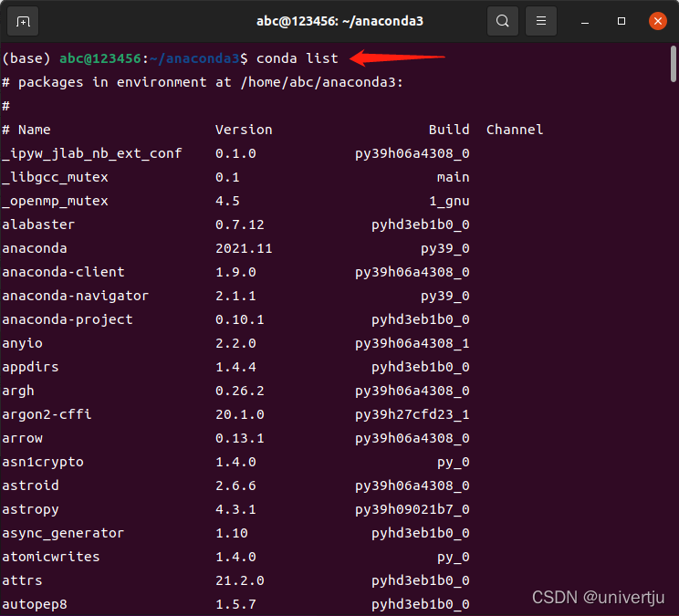
Task: Click the astroid package name
Action: pyautogui.click(x=30, y=485)
